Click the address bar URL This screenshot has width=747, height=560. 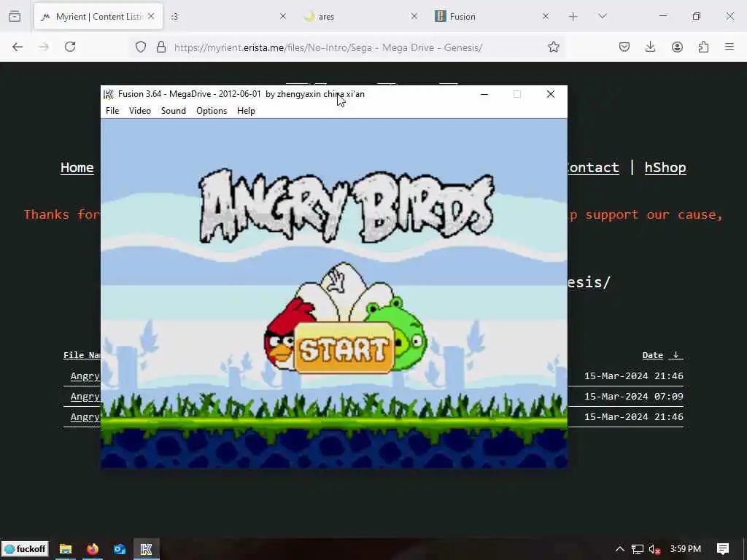[x=328, y=47]
